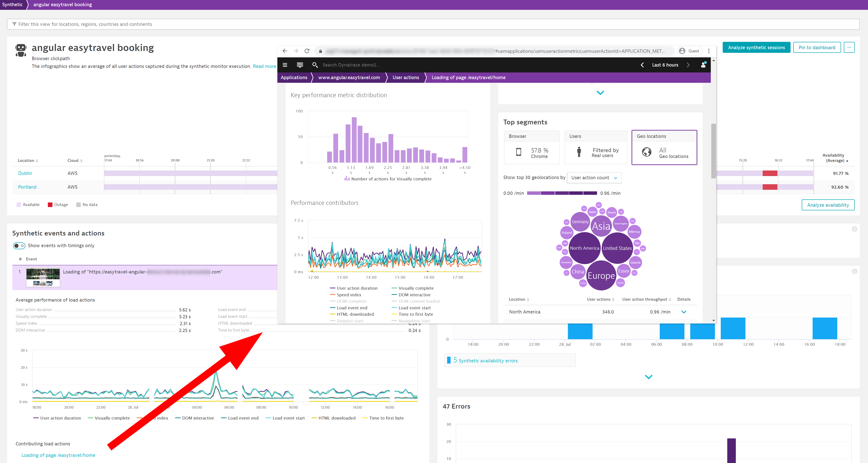Expand chevron below synthetic availability errors

649,377
